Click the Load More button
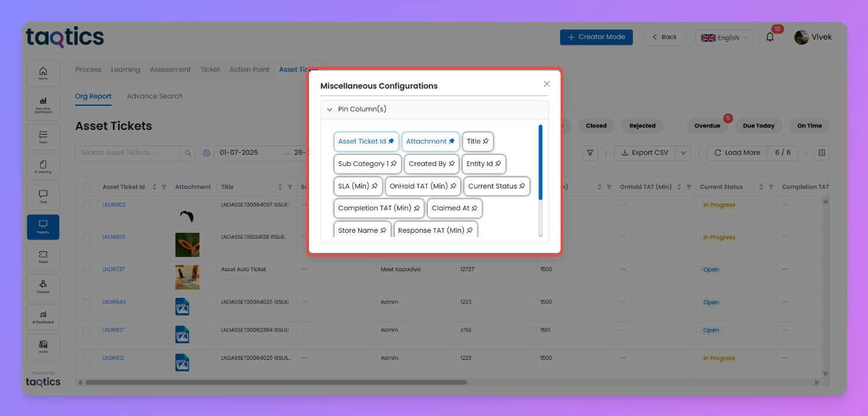The height and width of the screenshot is (416, 868). 737,152
